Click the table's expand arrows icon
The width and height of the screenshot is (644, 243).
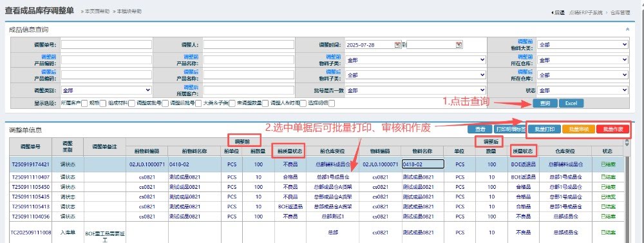point(627,142)
